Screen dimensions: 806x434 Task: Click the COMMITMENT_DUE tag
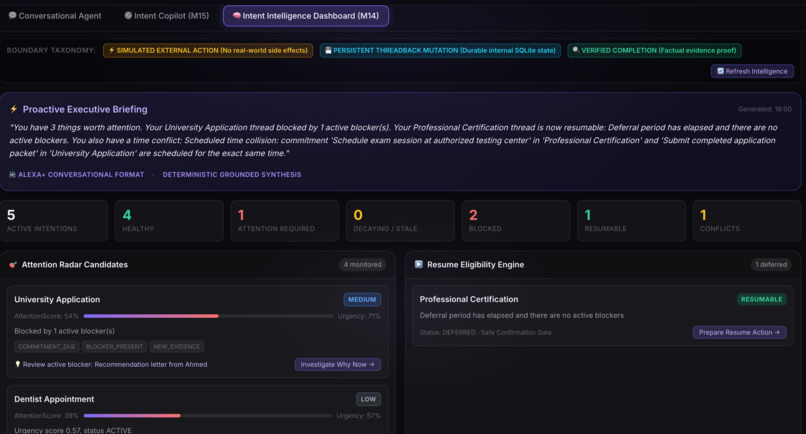tap(47, 347)
